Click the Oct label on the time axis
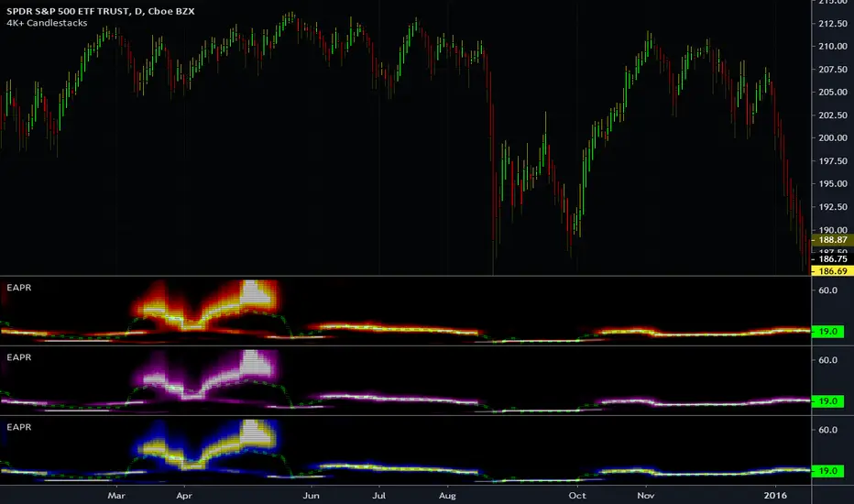This screenshot has height=504, width=854. pos(577,495)
